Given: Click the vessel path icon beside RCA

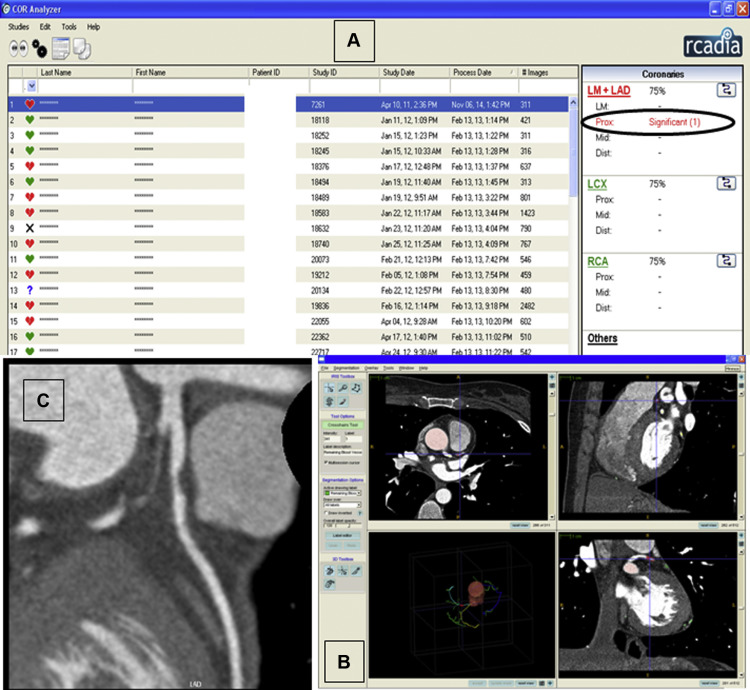Looking at the screenshot, I should point(728,261).
